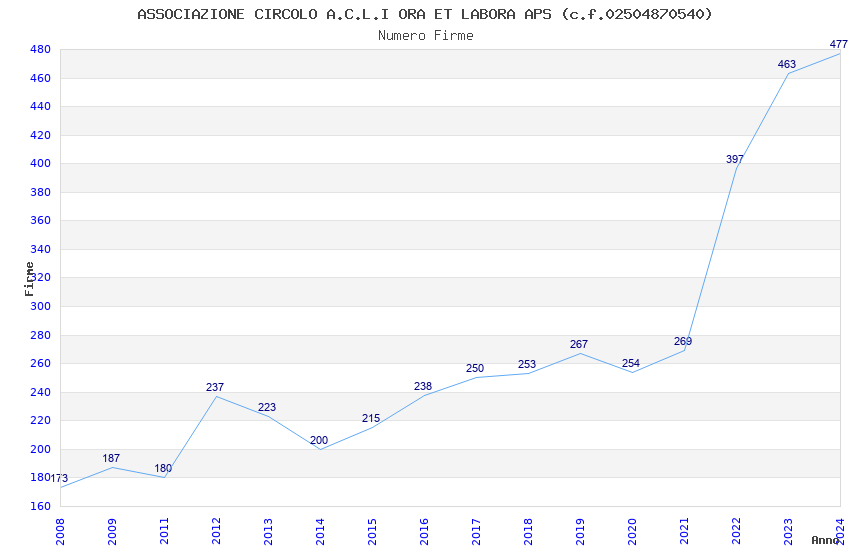Screen dimensions: 850x550
Task: Click x-axis year label 2013
Action: [x=268, y=532]
